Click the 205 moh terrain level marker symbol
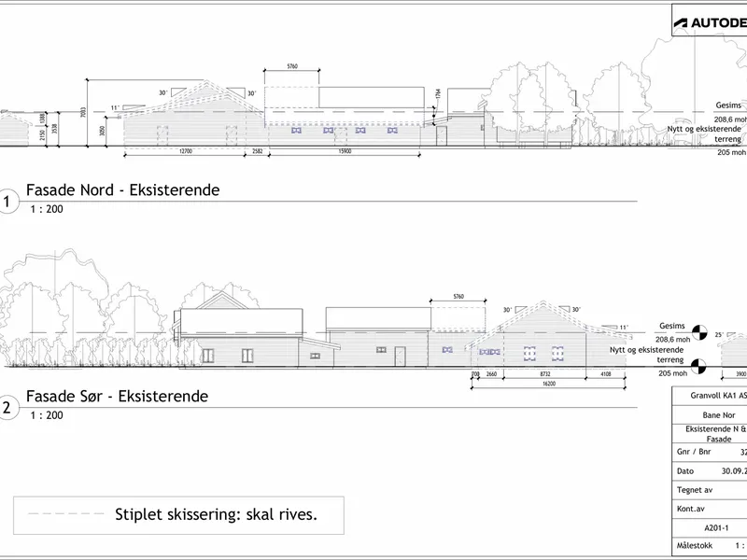The width and height of the screenshot is (747, 560). 698,367
